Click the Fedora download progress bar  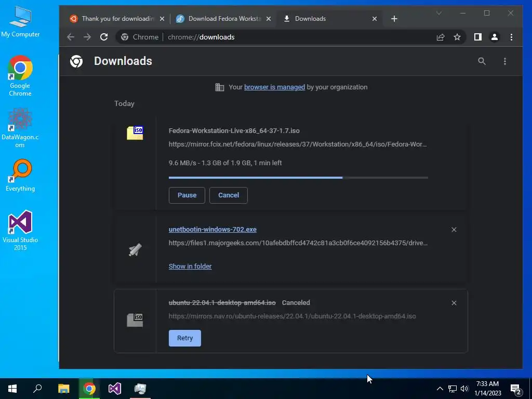point(298,178)
